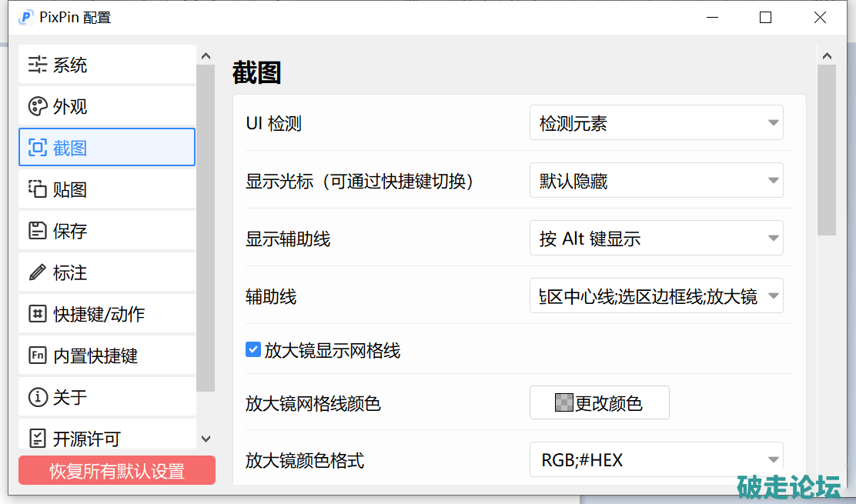Expand the 显示光标 dropdown showing 默认隐藏

(x=656, y=181)
